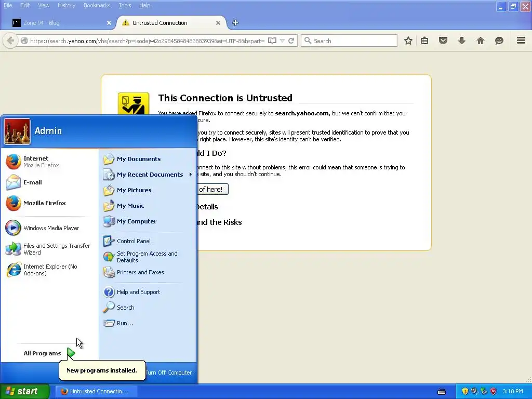The width and height of the screenshot is (532, 399).
Task: Close the Zone 94 - Blog tab
Action: coord(109,23)
